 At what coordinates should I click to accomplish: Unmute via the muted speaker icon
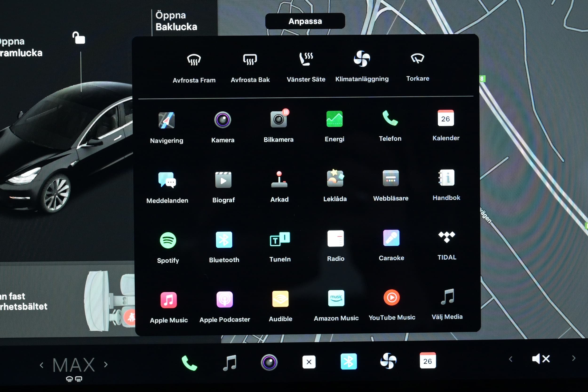541,359
